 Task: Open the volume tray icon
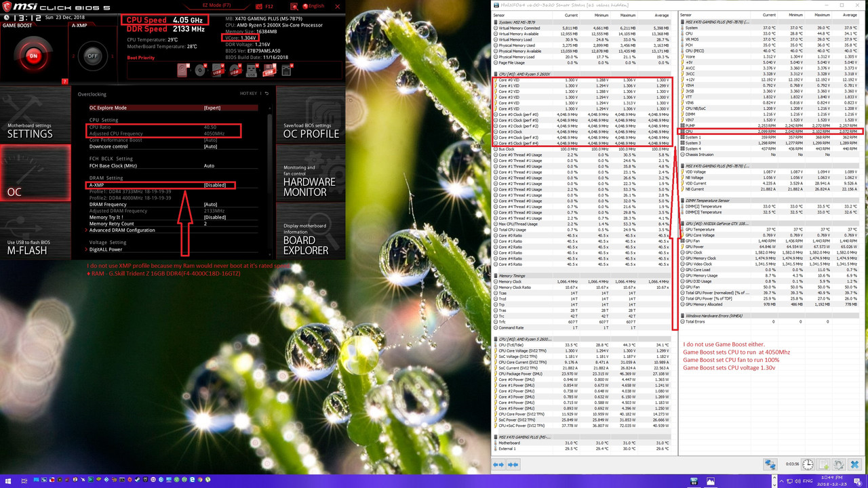[797, 481]
